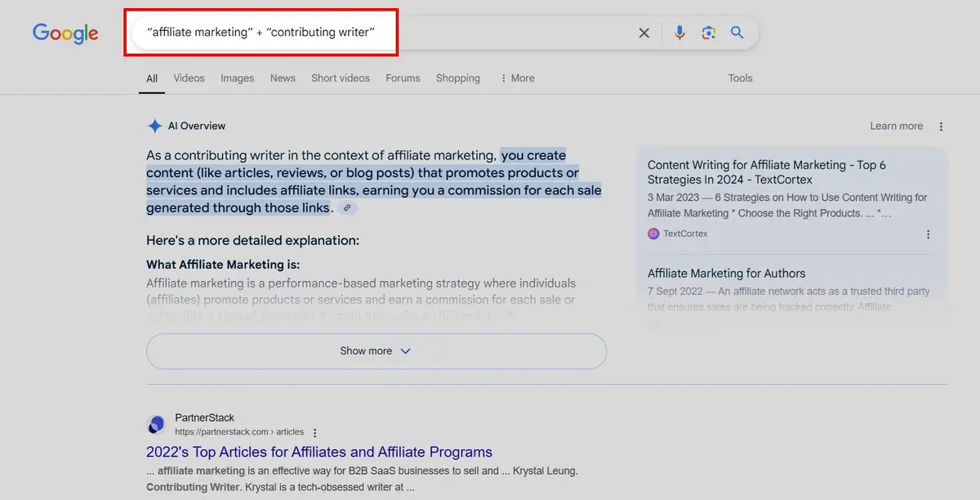
Task: Open TextCortex source three-dot menu
Action: tap(928, 234)
